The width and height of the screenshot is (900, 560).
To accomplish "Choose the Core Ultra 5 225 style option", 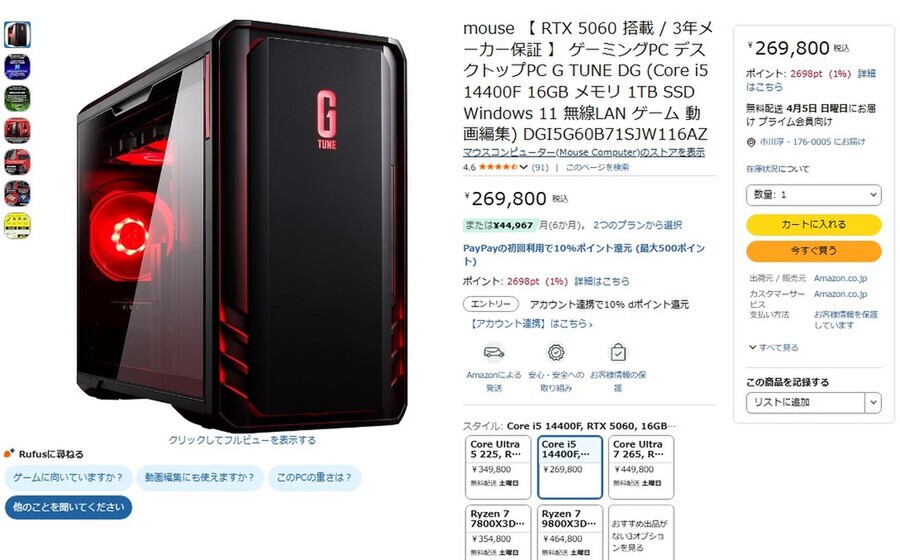I will coord(498,466).
